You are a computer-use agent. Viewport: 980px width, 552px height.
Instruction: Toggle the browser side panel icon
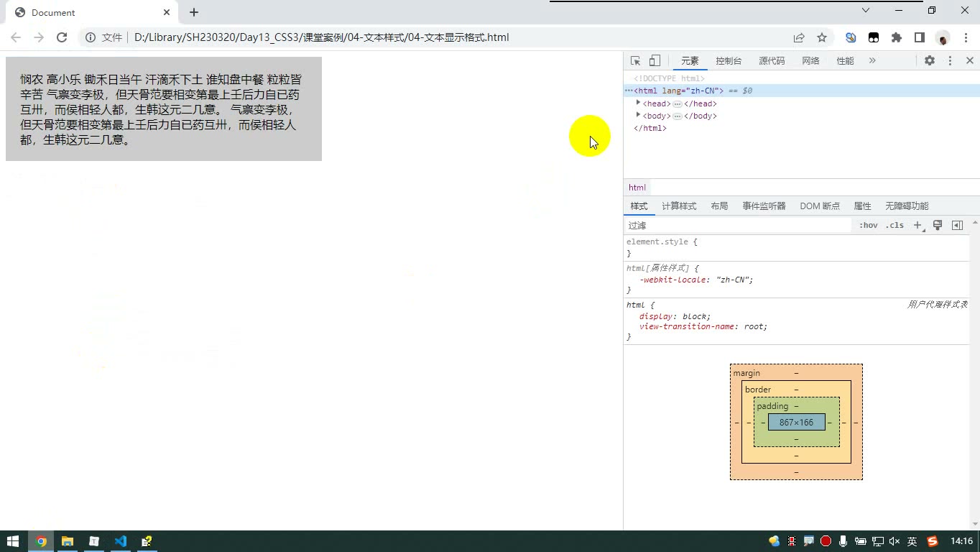tap(920, 37)
